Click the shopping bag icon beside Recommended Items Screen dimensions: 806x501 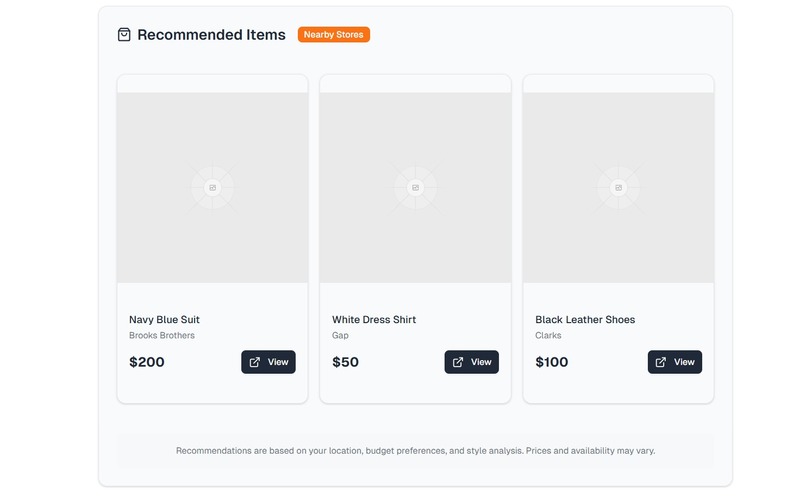[x=124, y=35]
